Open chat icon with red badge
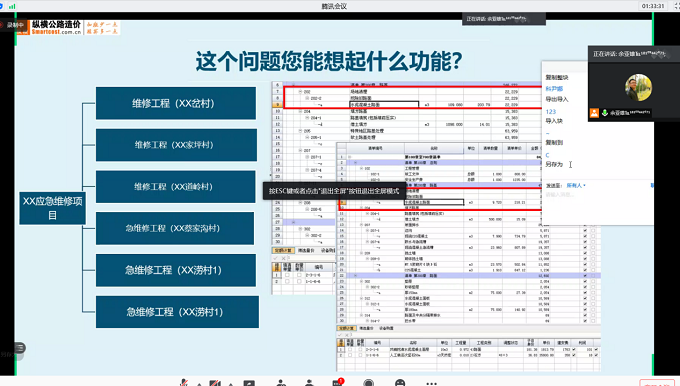The height and width of the screenshot is (386, 680). (337, 383)
